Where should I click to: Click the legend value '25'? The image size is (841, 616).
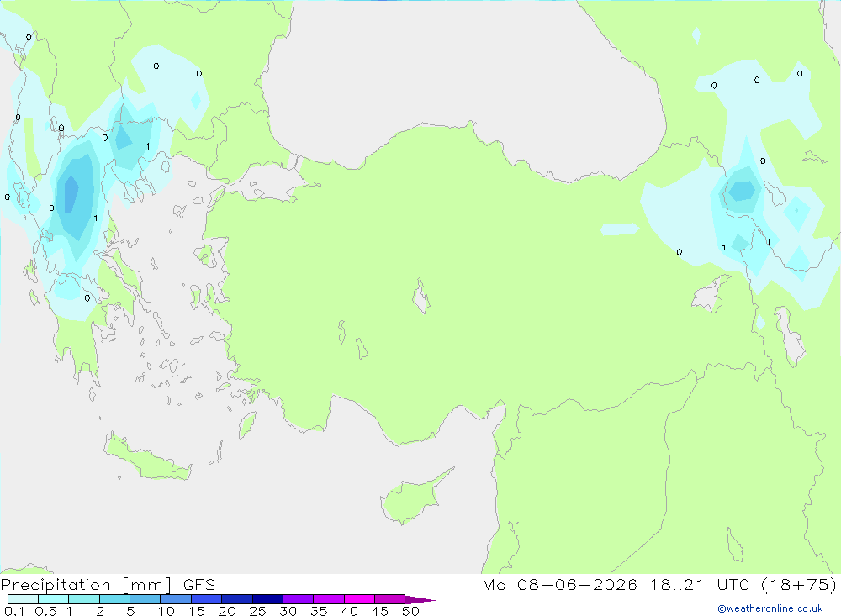[258, 611]
